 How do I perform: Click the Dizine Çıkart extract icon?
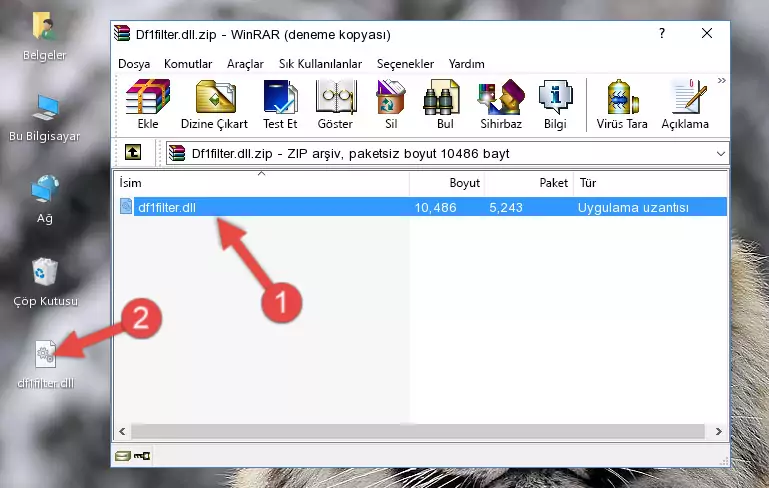214,104
